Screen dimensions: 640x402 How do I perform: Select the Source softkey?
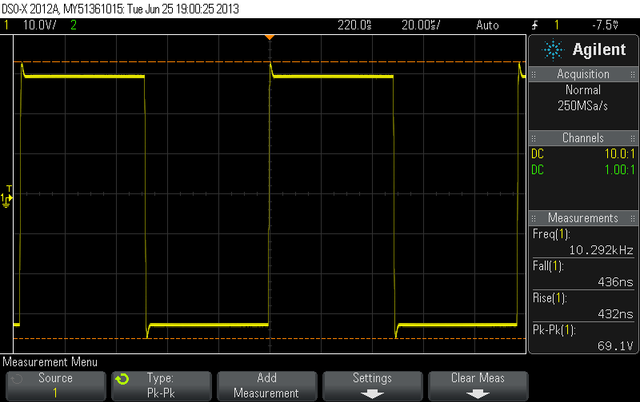point(56,386)
